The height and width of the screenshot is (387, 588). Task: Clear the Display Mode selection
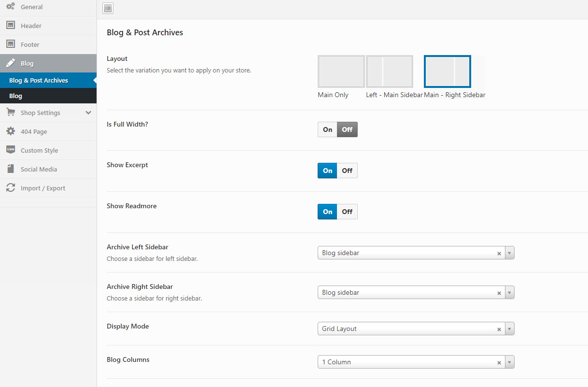[x=499, y=329]
